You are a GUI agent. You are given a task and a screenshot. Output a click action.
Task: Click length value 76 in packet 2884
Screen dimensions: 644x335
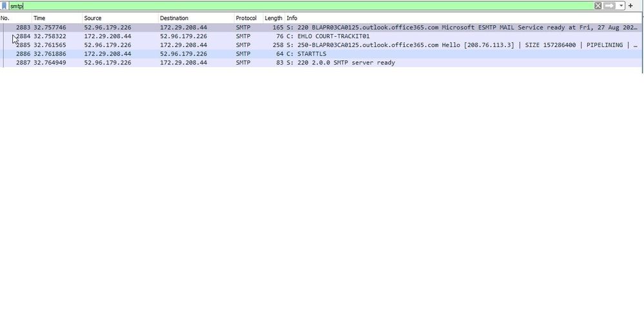pyautogui.click(x=280, y=36)
